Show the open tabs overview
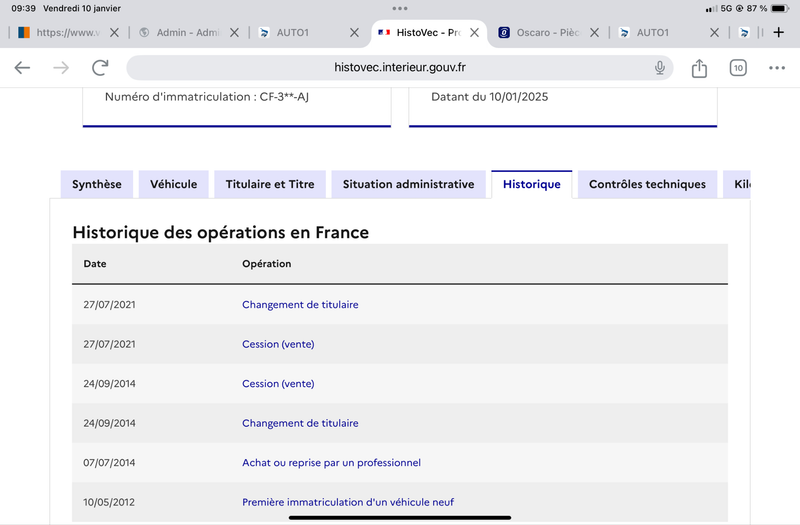The image size is (800, 525). point(738,67)
